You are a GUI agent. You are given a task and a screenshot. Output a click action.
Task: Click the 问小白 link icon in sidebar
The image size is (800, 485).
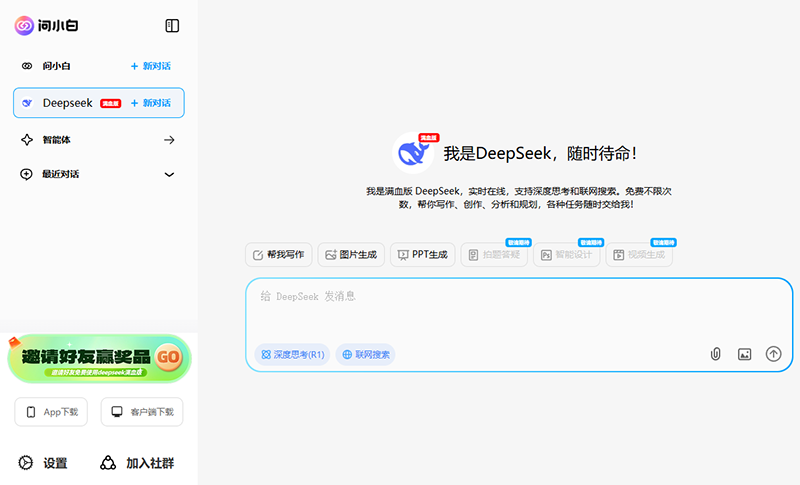click(27, 66)
